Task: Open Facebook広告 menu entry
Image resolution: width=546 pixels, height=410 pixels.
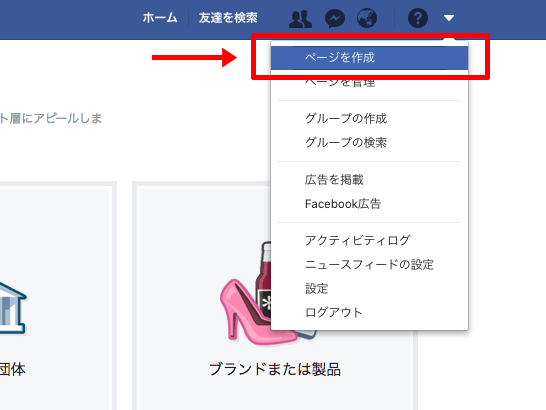Action: tap(369, 204)
